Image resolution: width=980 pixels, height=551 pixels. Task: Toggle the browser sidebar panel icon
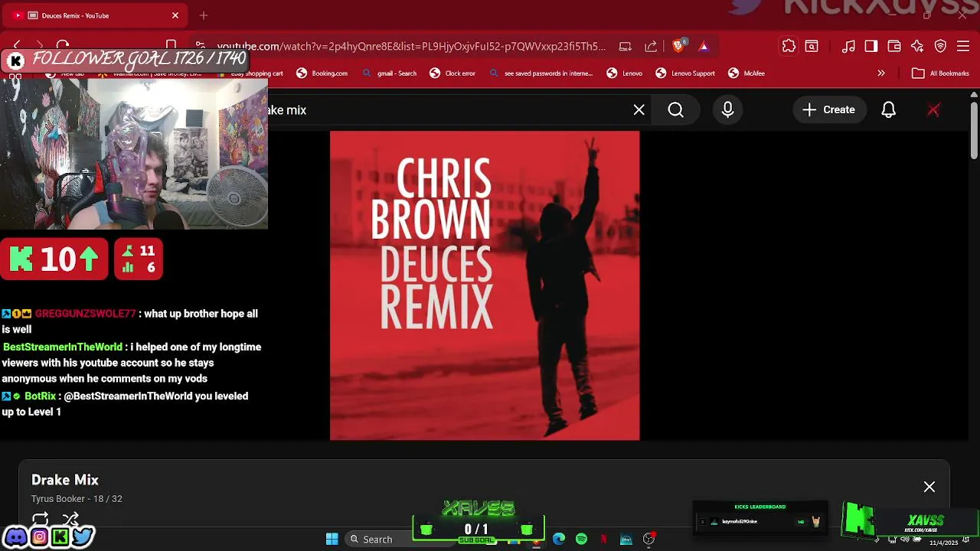(871, 47)
